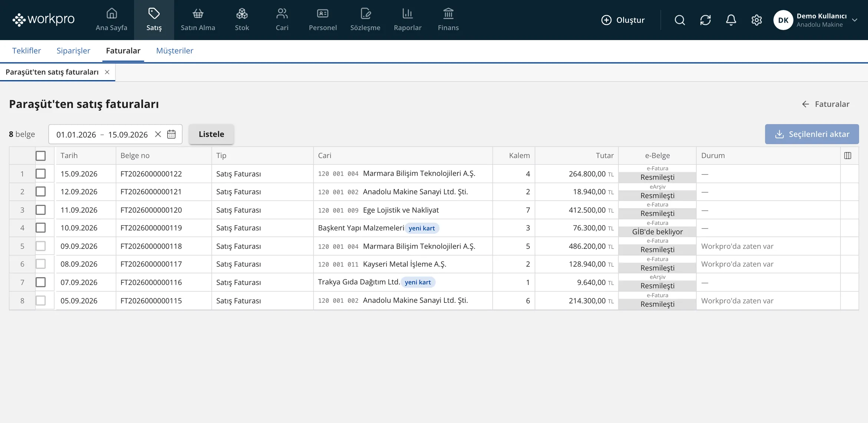Click the refresh sync icon
868x423 pixels.
click(x=705, y=20)
